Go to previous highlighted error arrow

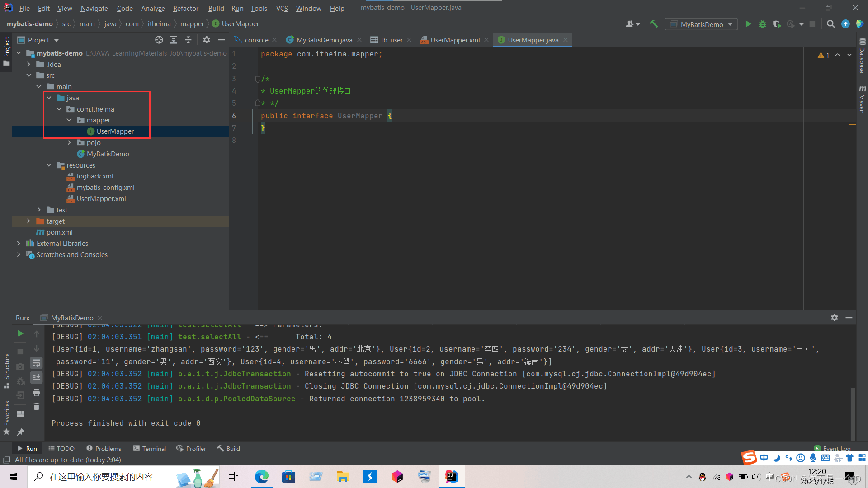(838, 55)
